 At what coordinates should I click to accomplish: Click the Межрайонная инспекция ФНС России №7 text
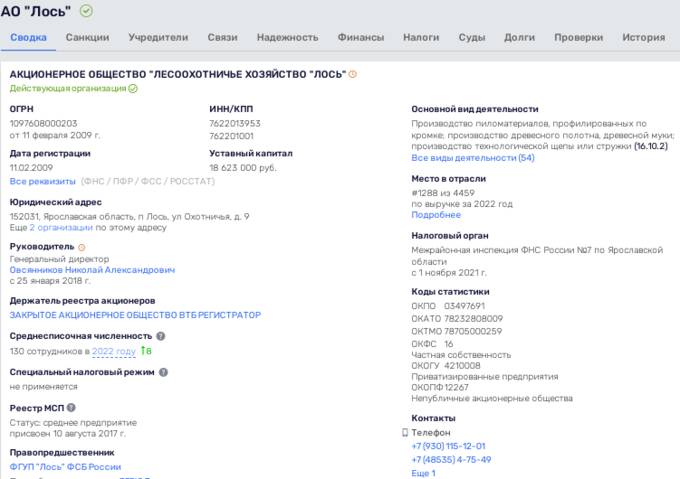coord(537,256)
